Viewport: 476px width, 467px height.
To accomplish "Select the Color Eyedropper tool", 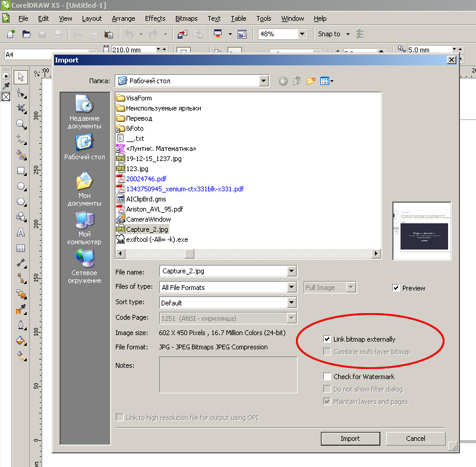I will coord(21,309).
